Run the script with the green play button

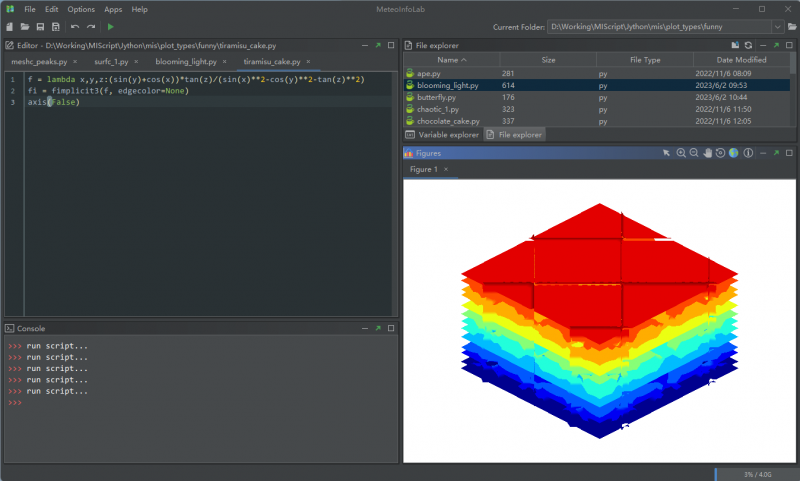click(x=110, y=27)
